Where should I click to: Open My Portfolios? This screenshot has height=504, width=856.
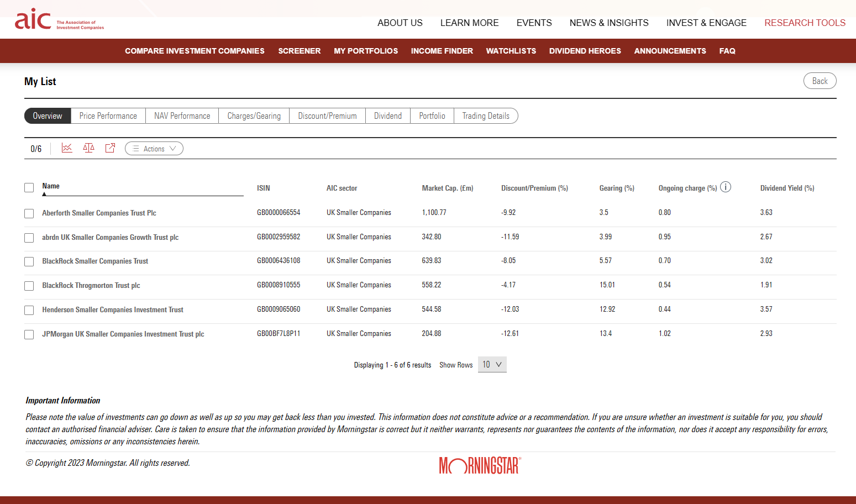pos(366,51)
